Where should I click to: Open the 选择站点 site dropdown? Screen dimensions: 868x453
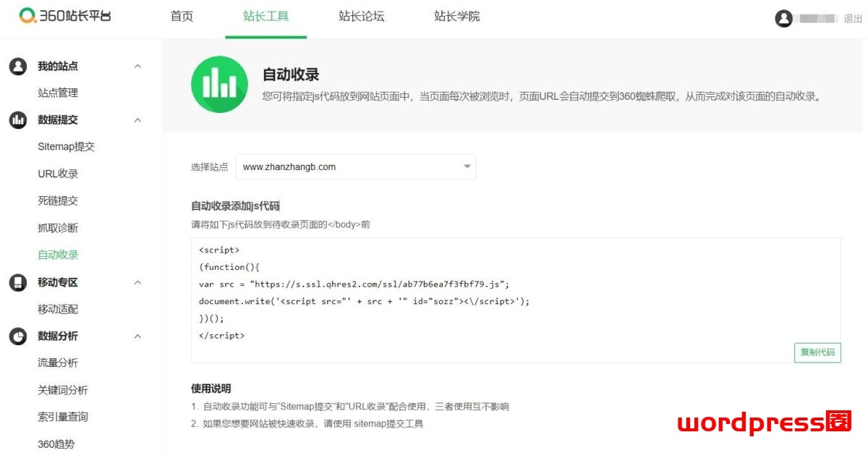point(356,166)
